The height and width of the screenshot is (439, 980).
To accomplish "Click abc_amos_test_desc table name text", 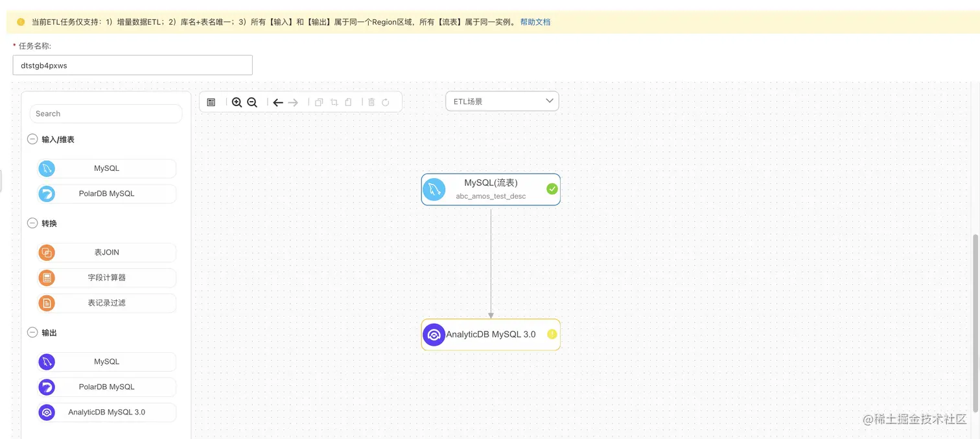I will click(x=491, y=196).
